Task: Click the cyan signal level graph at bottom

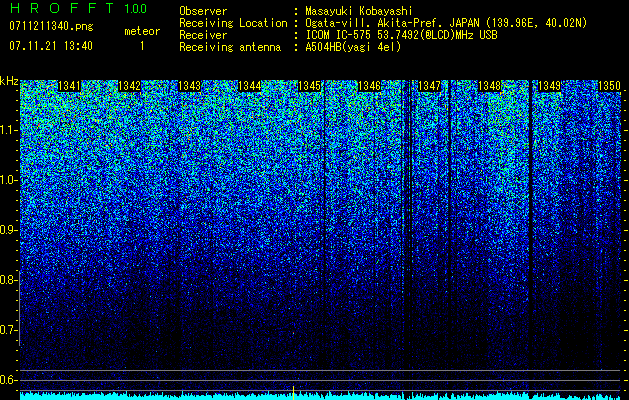Action: coord(320,396)
